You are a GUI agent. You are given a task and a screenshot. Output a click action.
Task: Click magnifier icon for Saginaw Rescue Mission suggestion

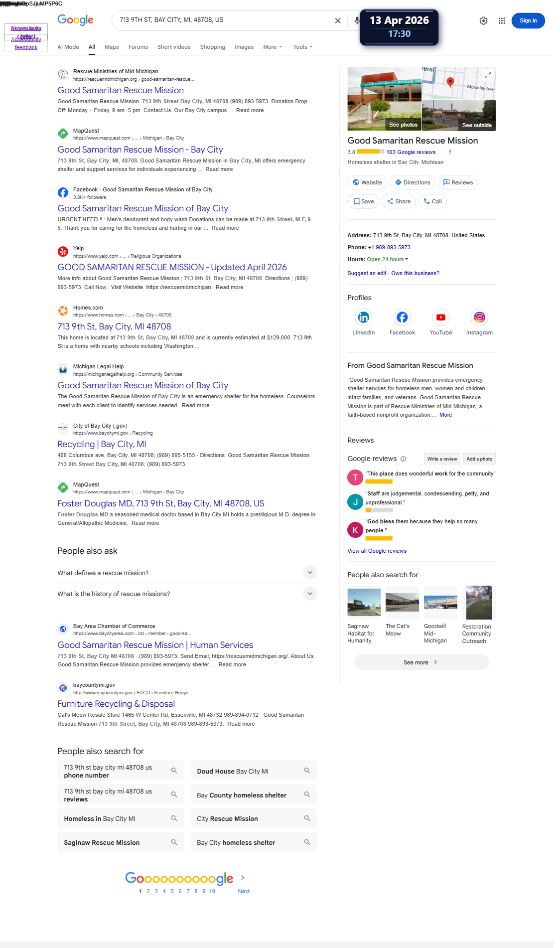pyautogui.click(x=174, y=842)
